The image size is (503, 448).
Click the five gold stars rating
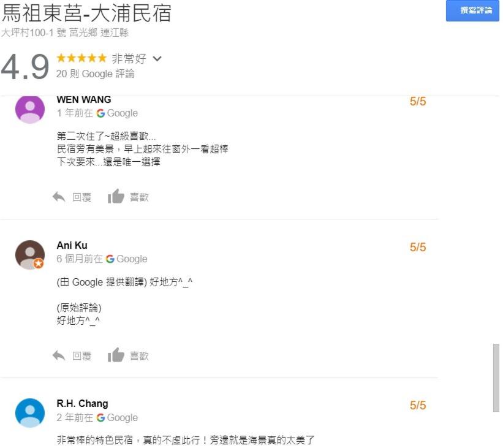(81, 58)
